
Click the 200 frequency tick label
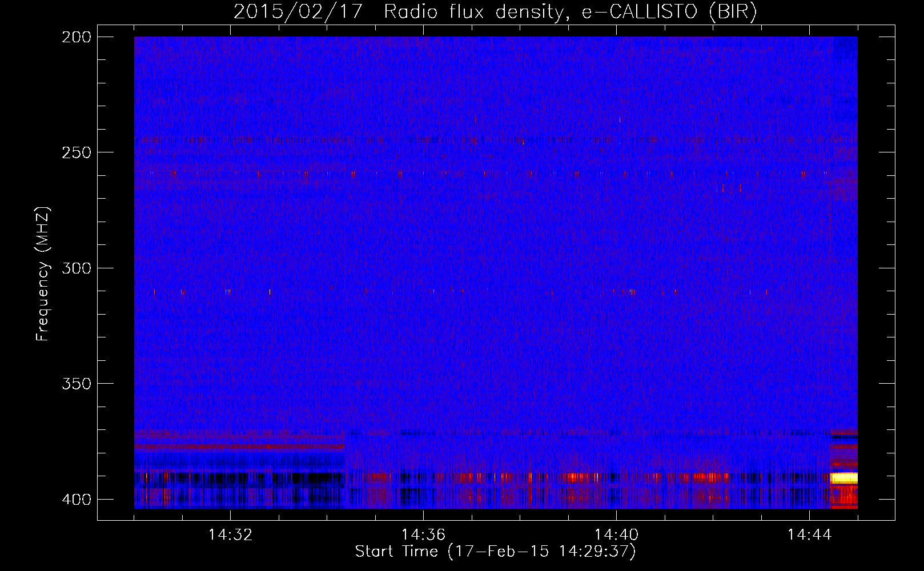coord(76,37)
